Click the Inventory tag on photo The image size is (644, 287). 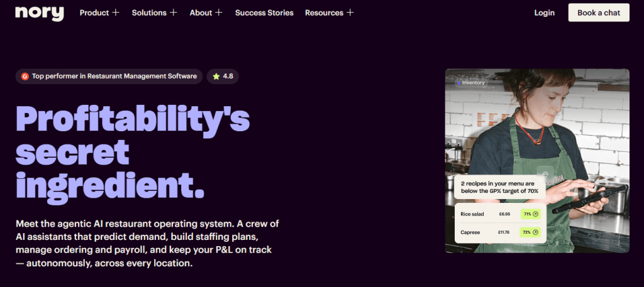[x=471, y=83]
